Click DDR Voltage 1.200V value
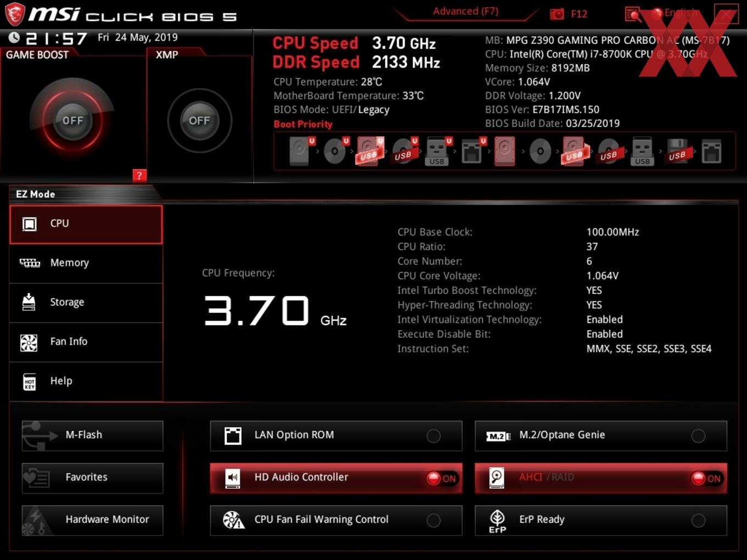747x560 pixels. [565, 96]
